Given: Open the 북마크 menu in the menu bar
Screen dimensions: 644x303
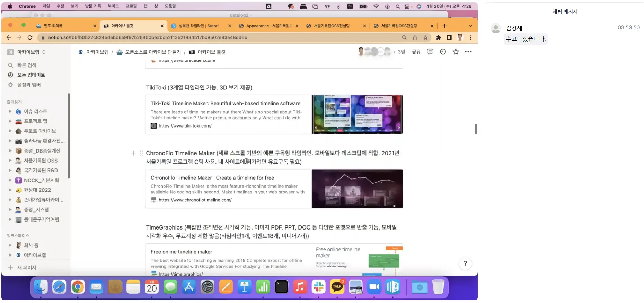Looking at the screenshot, I should click(113, 6).
